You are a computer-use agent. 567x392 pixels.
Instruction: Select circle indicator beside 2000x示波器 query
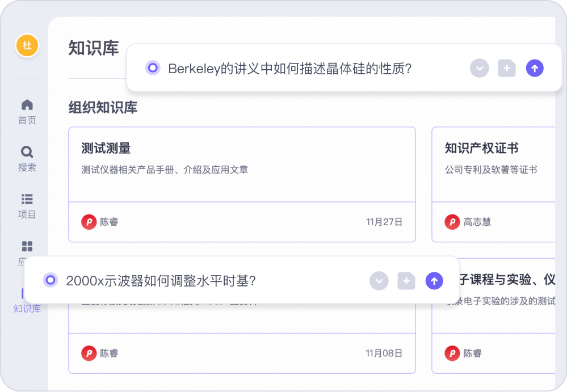(x=51, y=280)
